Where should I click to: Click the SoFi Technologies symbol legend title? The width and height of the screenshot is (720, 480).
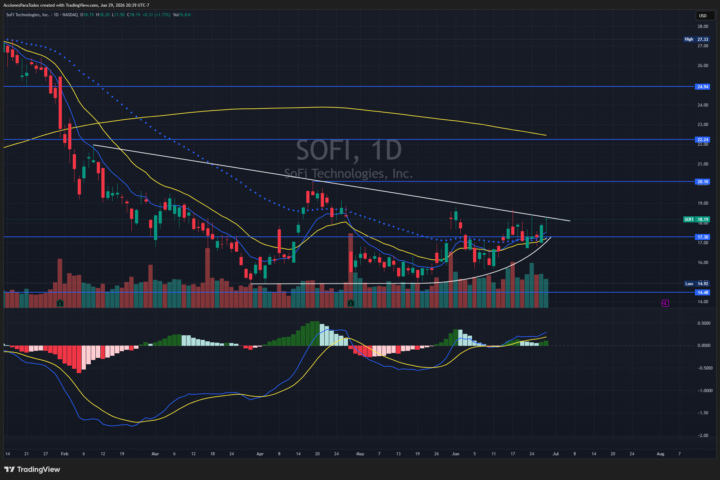(27, 15)
